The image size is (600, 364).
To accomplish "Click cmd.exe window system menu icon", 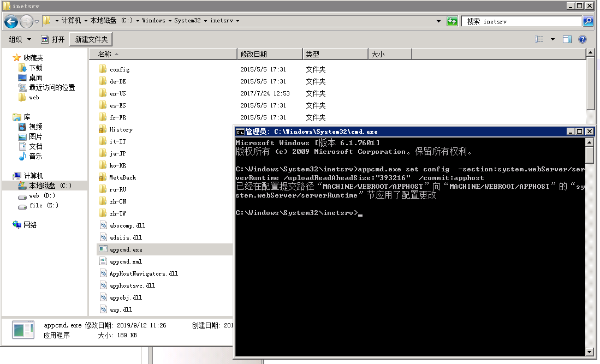I will [x=240, y=132].
